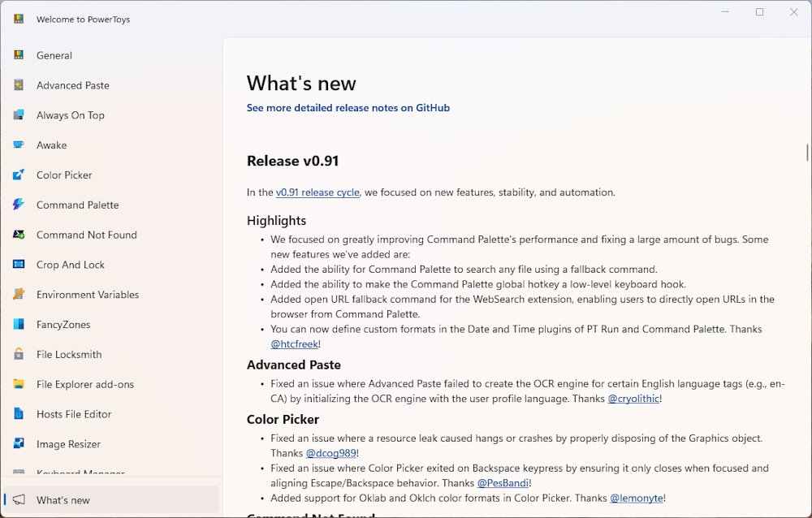Select the What's new item

point(111,500)
